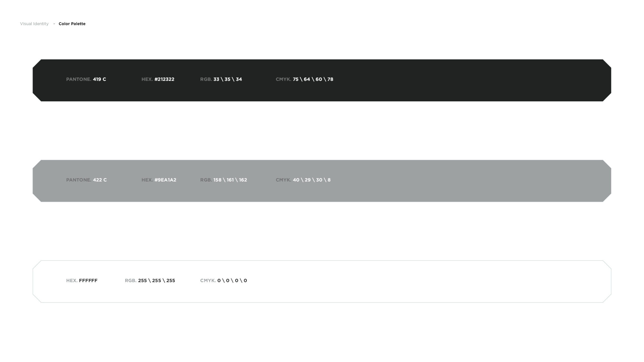644x362 pixels.
Task: Select the dark charcoal color swatch
Action: tap(453, 80)
